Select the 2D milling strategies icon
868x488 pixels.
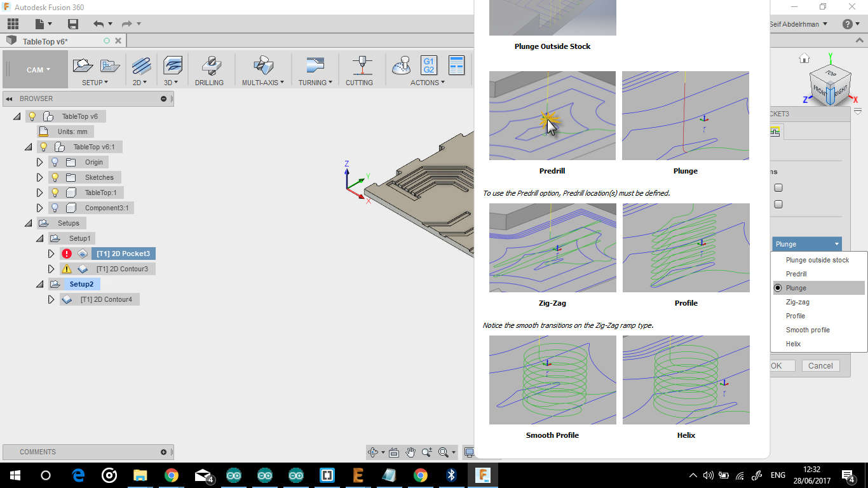[x=142, y=65]
